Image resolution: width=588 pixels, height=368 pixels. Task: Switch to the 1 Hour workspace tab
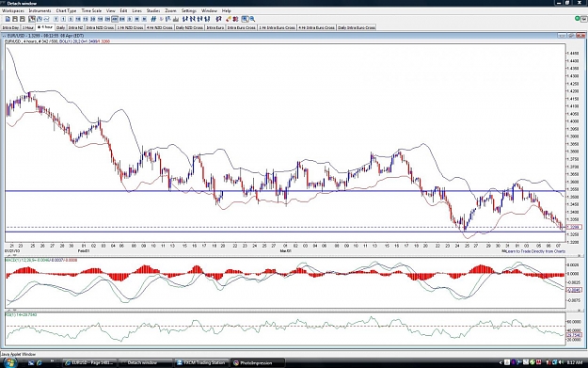[28, 27]
